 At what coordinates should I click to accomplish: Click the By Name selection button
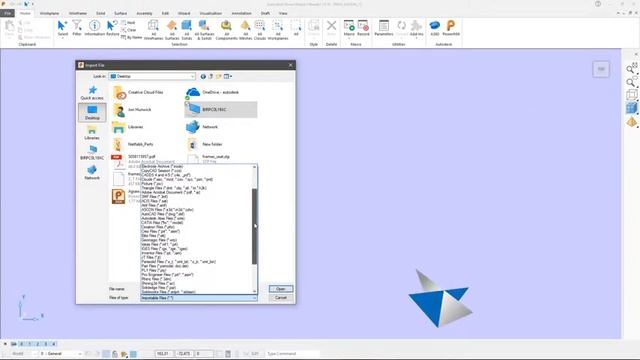coord(131,37)
